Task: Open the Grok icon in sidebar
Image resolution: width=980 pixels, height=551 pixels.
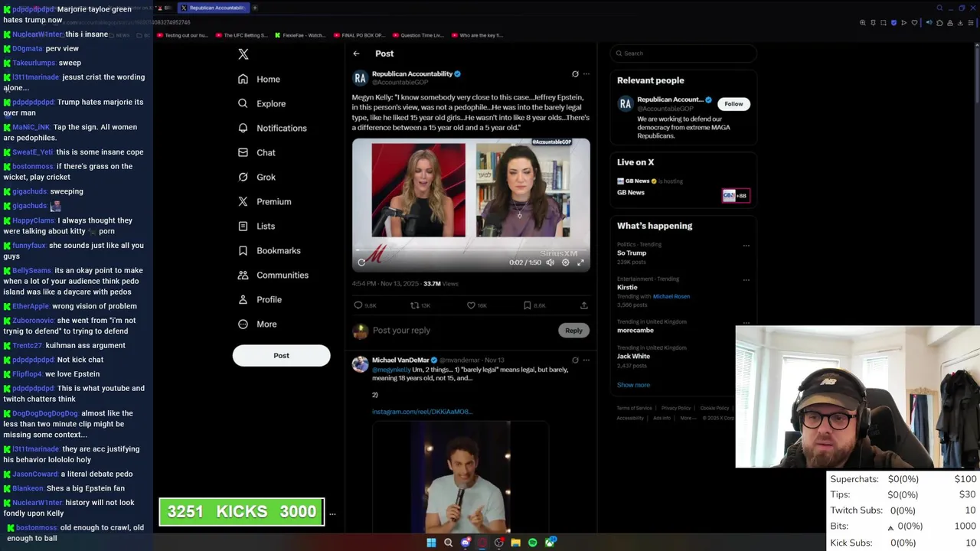Action: [243, 177]
